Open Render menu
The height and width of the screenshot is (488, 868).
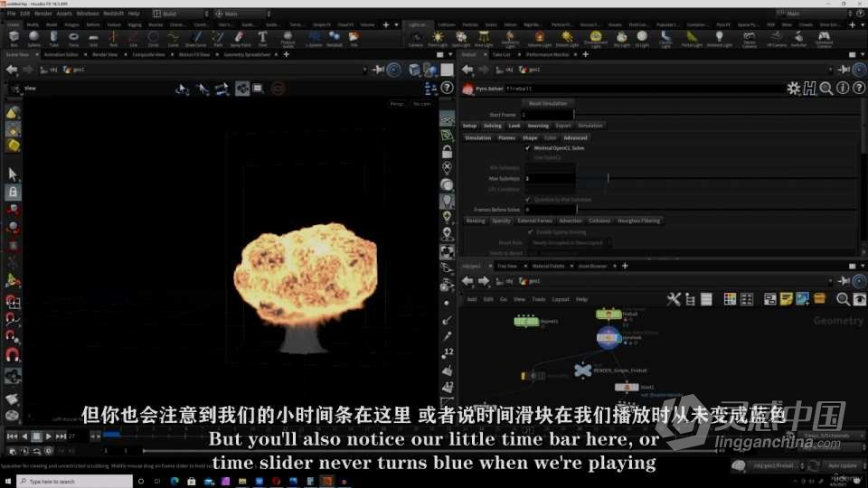(x=43, y=14)
